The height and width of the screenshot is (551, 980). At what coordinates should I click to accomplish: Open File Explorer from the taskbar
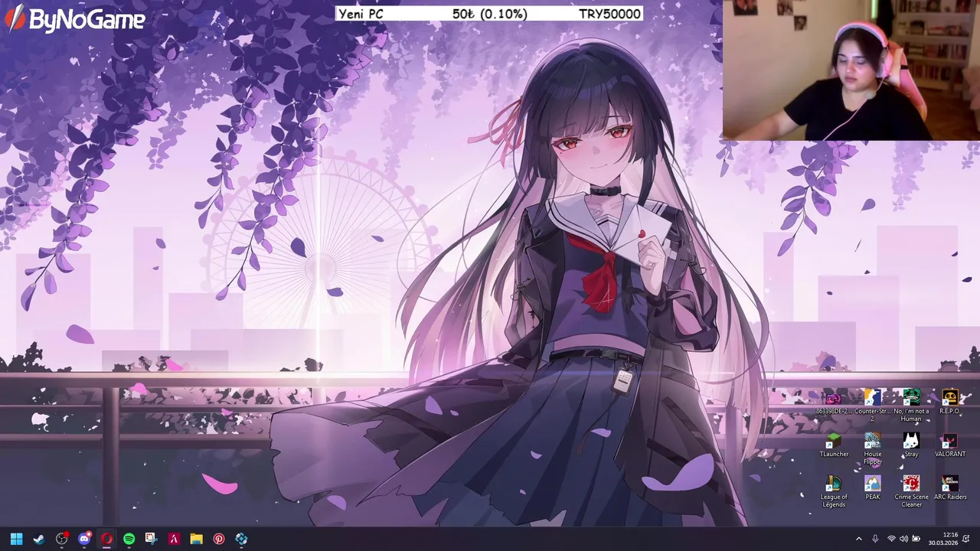click(196, 539)
